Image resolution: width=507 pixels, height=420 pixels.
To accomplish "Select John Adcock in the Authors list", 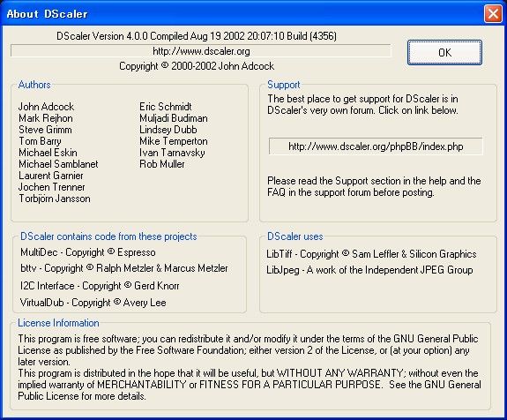I will tap(46, 107).
